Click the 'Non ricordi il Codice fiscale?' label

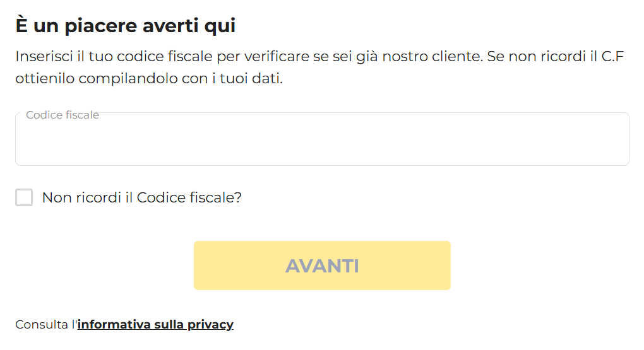141,197
